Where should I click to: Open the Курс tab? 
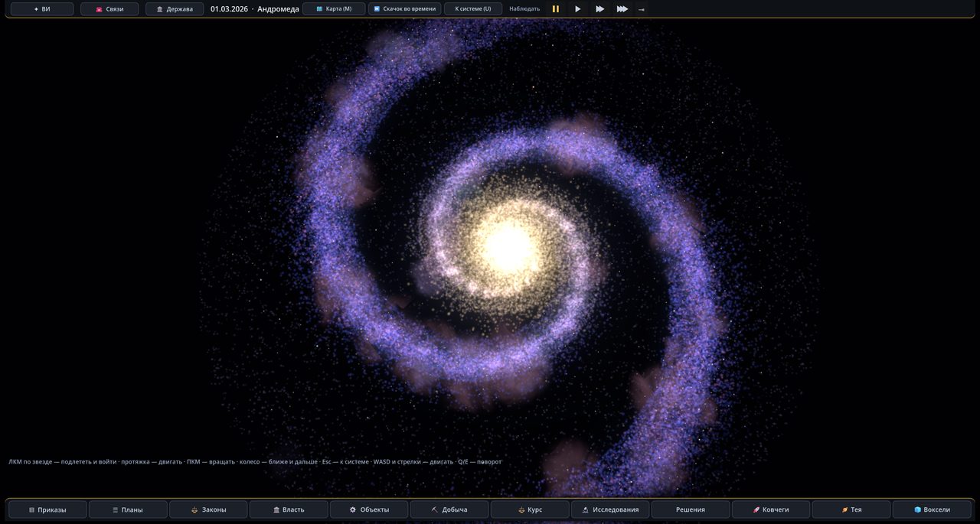click(x=530, y=509)
